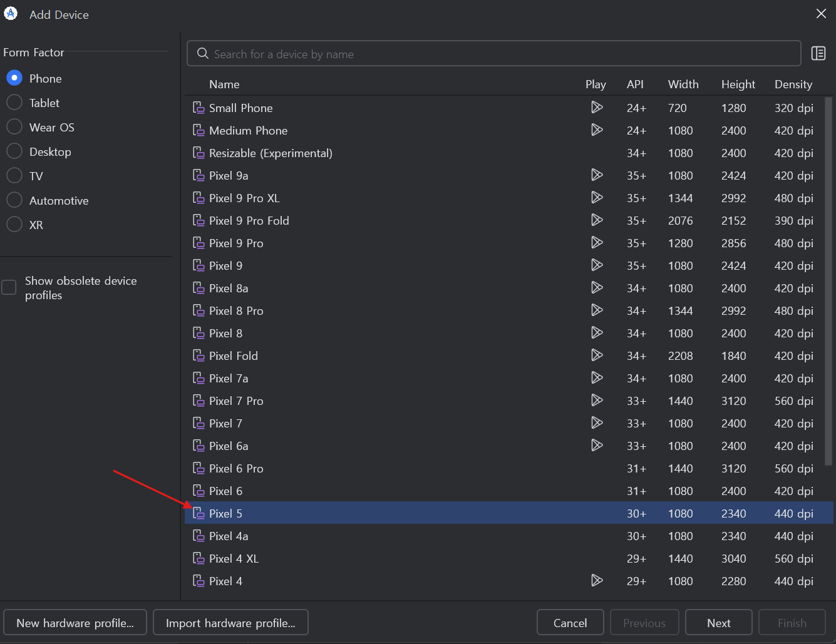836x644 pixels.
Task: Click the 2208 width value for Pixel Fold
Action: click(x=681, y=355)
